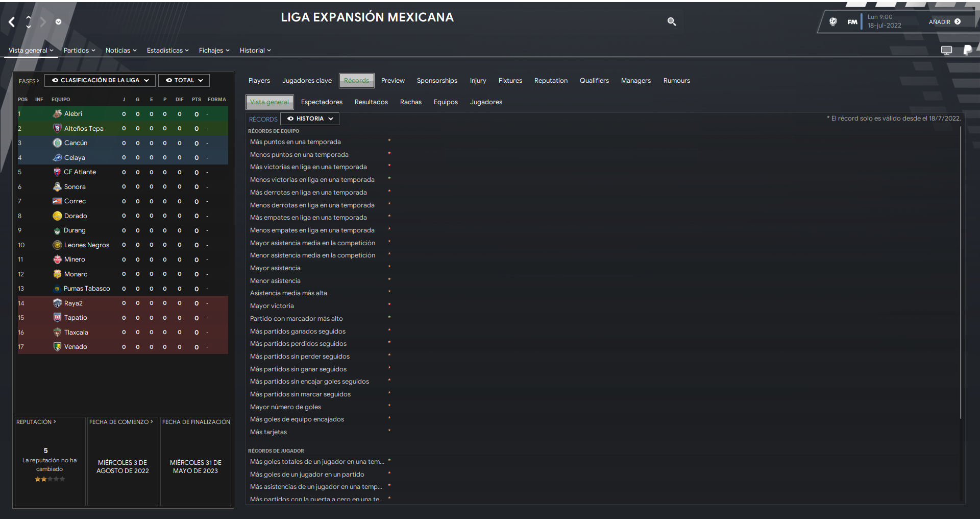Viewport: 980px width, 519px height.
Task: Open Clasificación de la Liga dropdown
Action: (x=101, y=80)
